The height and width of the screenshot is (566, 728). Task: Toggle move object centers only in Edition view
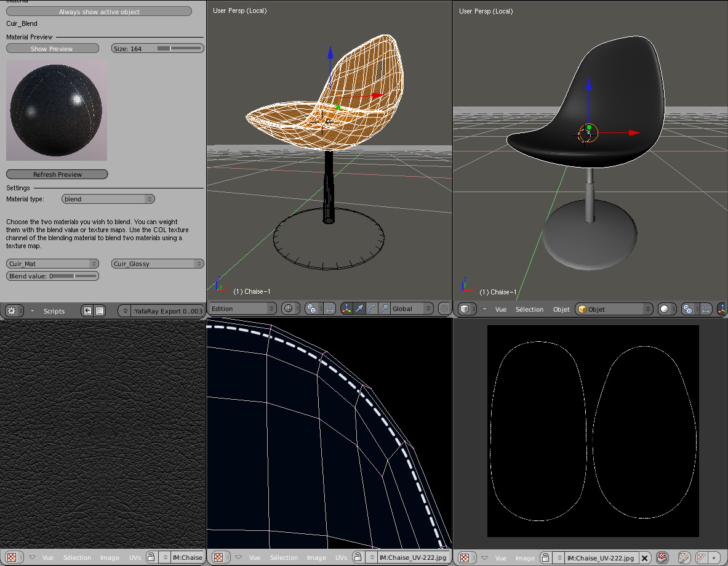[330, 309]
